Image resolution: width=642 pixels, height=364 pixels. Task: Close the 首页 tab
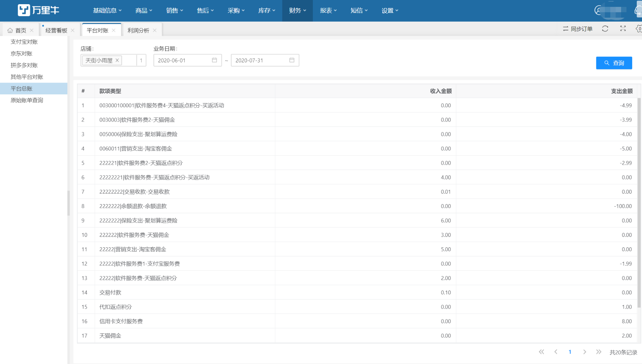click(32, 30)
